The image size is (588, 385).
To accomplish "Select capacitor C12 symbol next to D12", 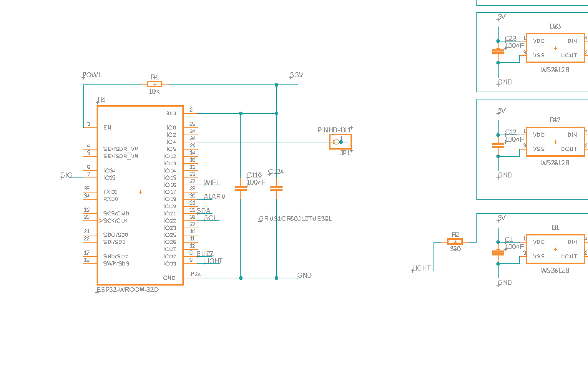I will [x=498, y=145].
